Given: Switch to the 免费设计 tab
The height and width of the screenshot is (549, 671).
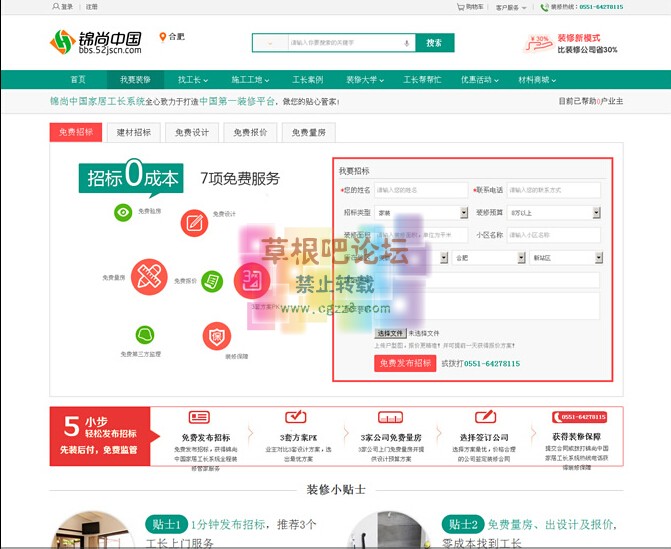Looking at the screenshot, I should point(192,132).
